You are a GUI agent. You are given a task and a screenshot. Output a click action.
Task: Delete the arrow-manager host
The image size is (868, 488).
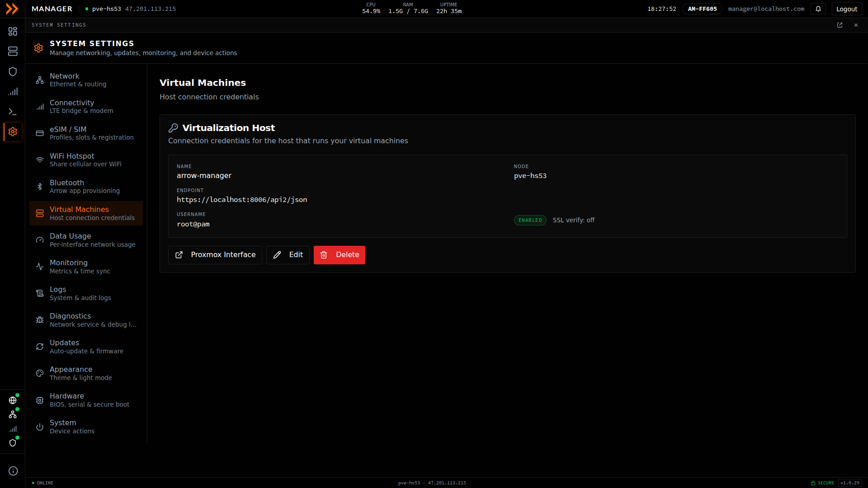[340, 255]
